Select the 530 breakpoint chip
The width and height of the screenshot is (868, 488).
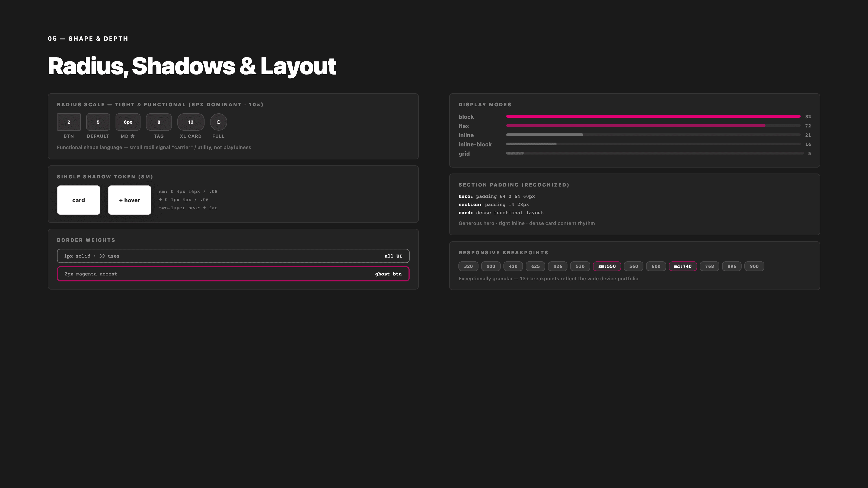[x=580, y=267]
